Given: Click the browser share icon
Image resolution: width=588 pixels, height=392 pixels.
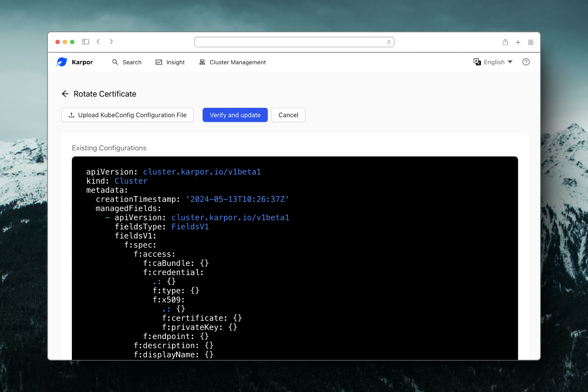Looking at the screenshot, I should (x=505, y=42).
